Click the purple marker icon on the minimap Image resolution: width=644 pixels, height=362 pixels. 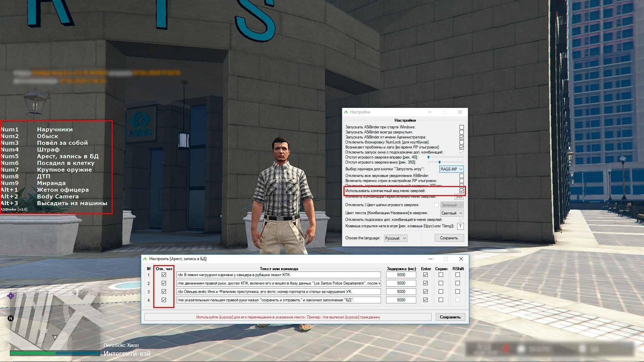[11, 296]
